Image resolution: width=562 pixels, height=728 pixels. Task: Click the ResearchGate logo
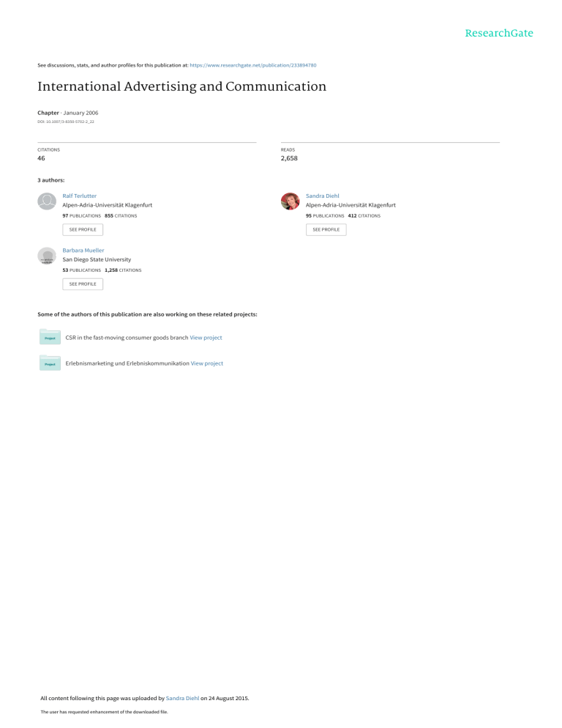[497, 33]
